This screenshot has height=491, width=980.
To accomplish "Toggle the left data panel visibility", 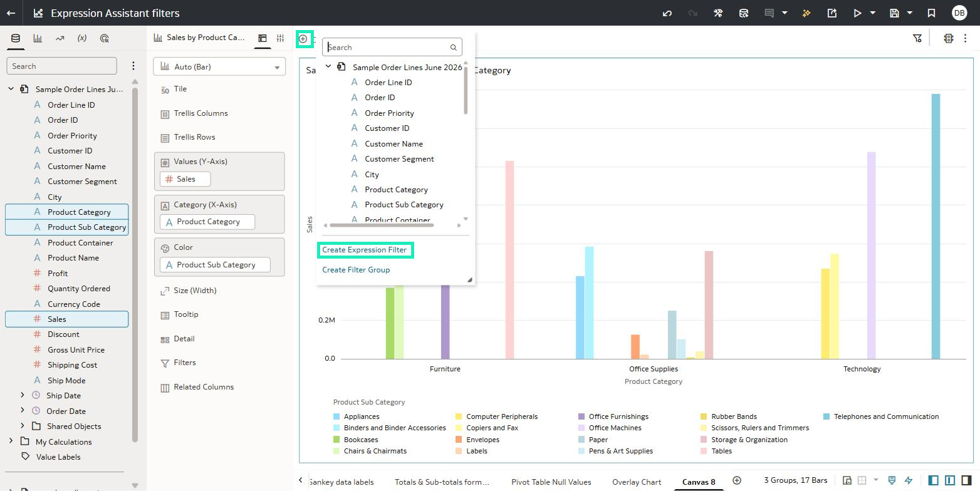I will click(x=934, y=480).
